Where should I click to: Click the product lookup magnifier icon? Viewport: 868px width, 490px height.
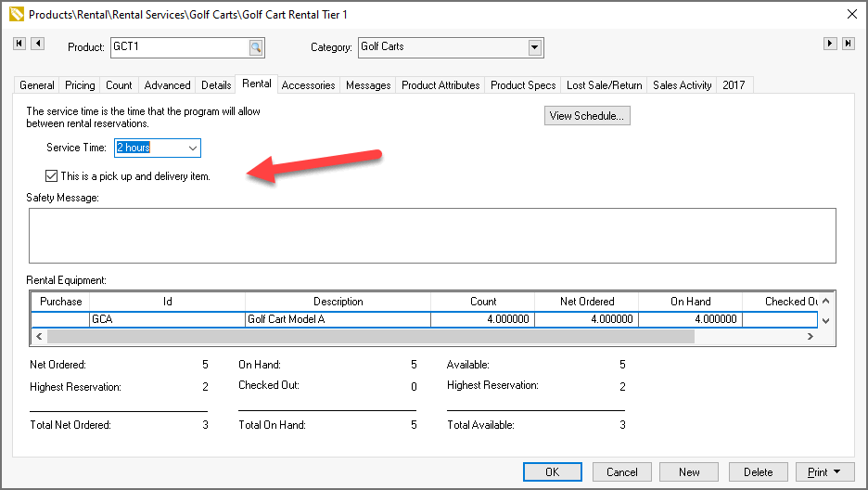(x=255, y=47)
